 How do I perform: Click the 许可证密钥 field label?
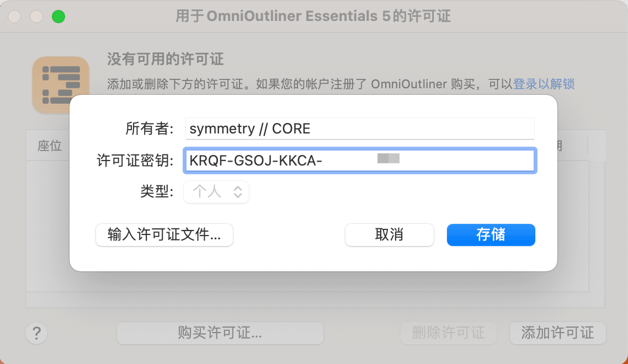point(135,160)
